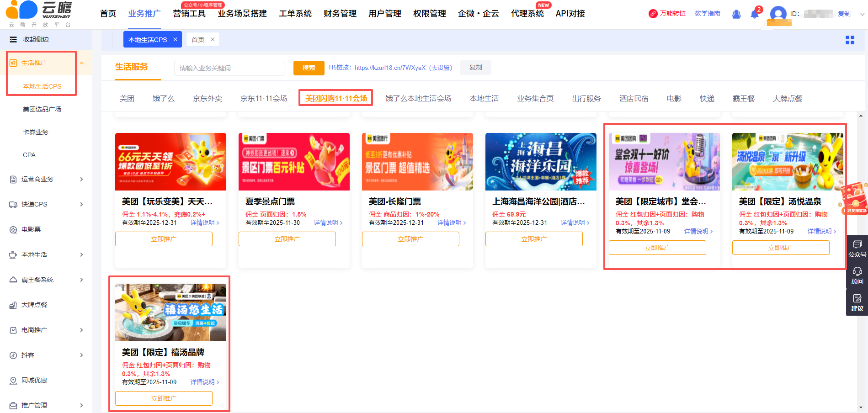The height and width of the screenshot is (413, 868).
Task: Switch to the 饿了么 category tab
Action: tap(163, 98)
